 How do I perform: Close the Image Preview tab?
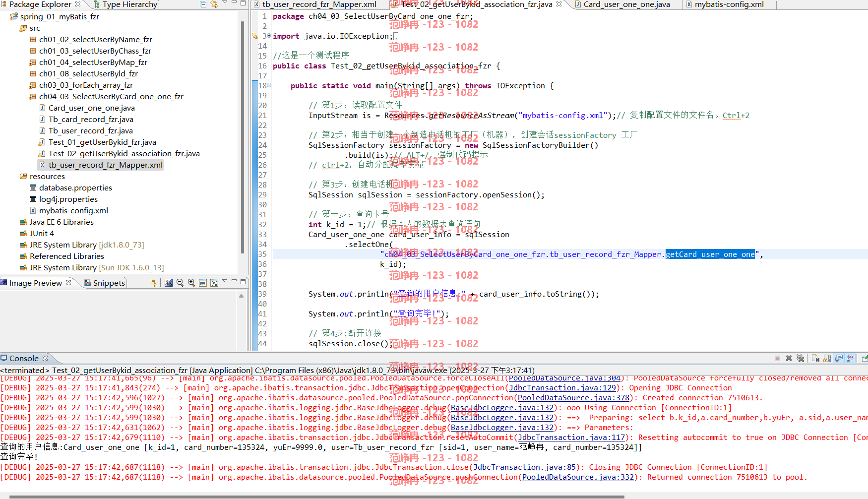(68, 282)
